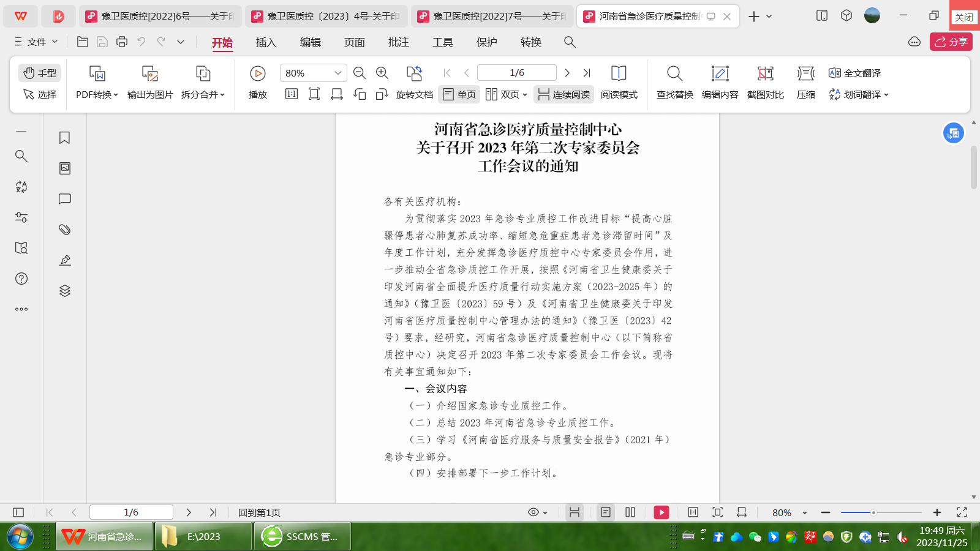Image resolution: width=980 pixels, height=551 pixels.
Task: Expand the 拆分合并 menu
Action: [x=203, y=94]
